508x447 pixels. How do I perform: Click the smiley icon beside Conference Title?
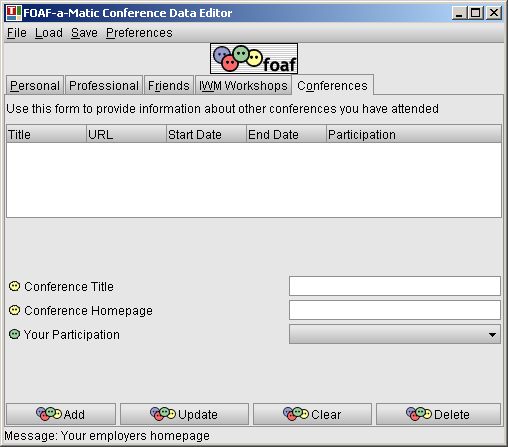point(14,286)
